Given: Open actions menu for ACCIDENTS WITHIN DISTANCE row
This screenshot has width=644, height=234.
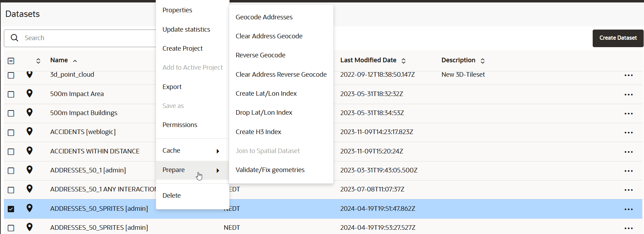Looking at the screenshot, I should [629, 152].
